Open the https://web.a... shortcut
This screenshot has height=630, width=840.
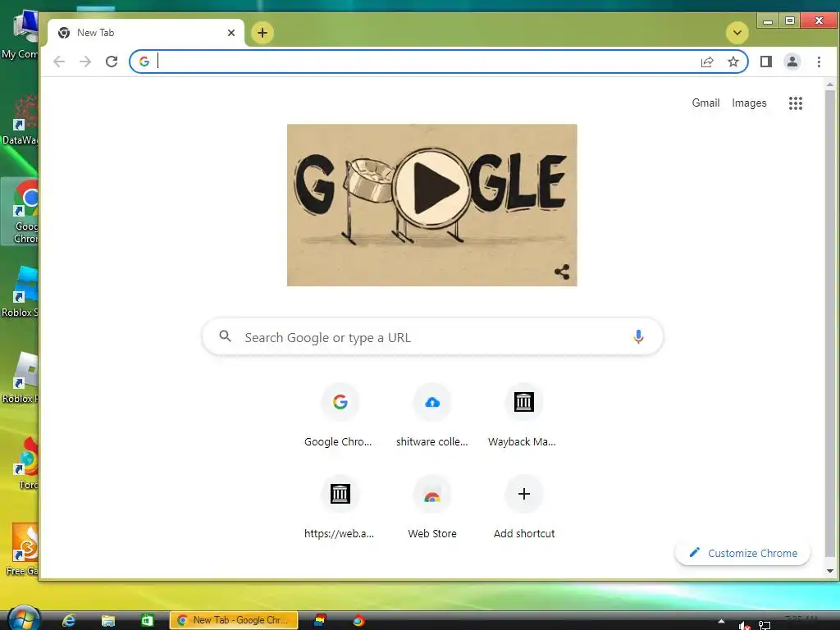point(340,507)
